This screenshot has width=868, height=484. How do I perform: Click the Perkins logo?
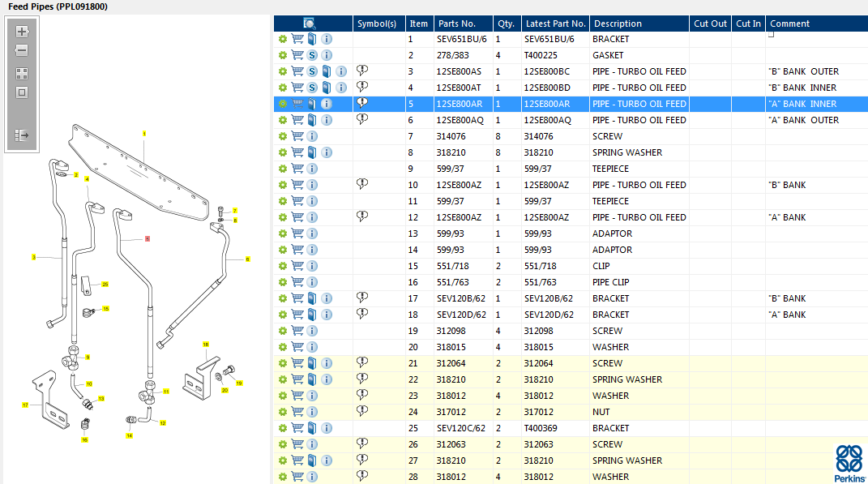[849, 462]
